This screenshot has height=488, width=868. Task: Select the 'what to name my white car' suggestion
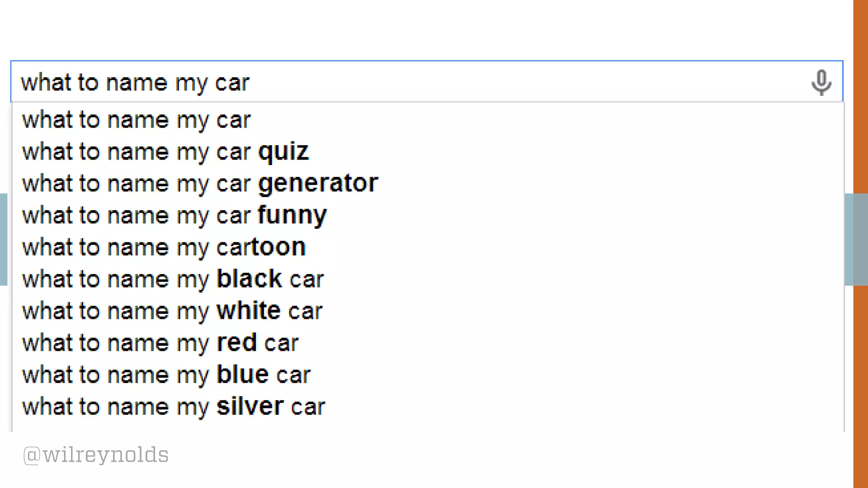click(172, 311)
